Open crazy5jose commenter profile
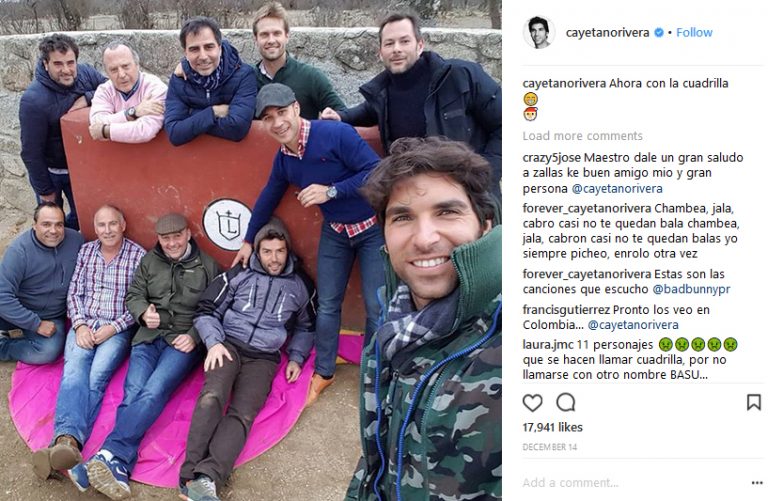The height and width of the screenshot is (501, 768). [552, 158]
